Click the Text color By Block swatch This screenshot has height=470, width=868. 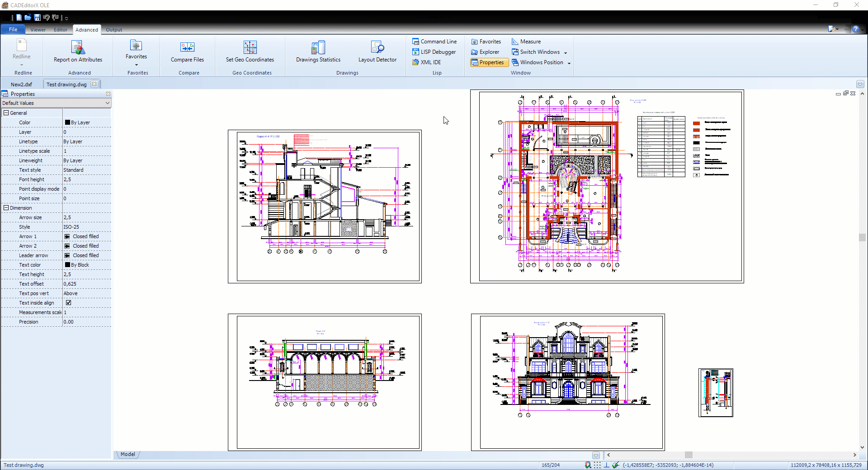tap(67, 265)
